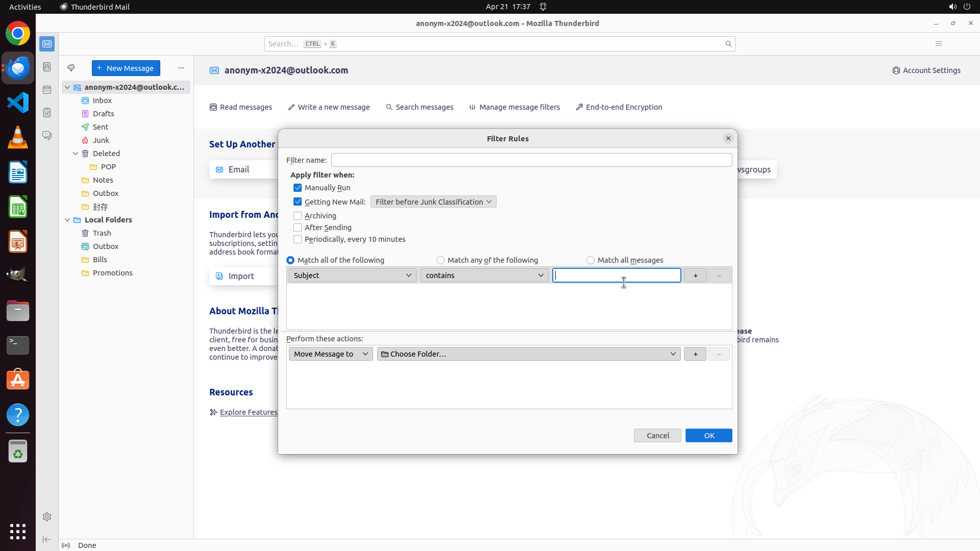Open the Subject criteria dropdown
980x551 pixels.
tap(352, 275)
